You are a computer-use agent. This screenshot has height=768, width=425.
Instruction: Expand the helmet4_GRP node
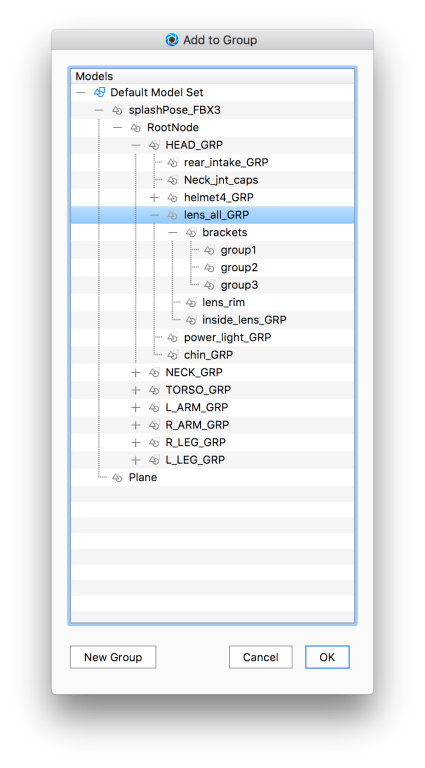click(x=154, y=198)
